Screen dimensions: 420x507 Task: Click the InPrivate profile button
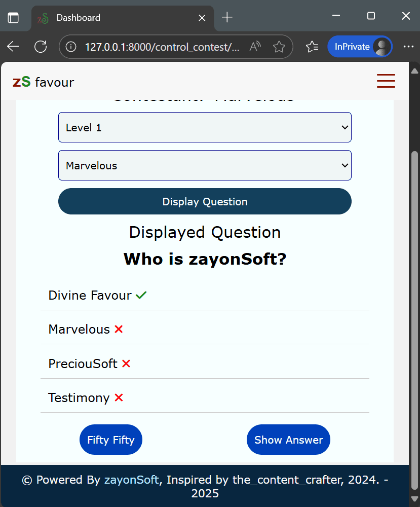(360, 47)
